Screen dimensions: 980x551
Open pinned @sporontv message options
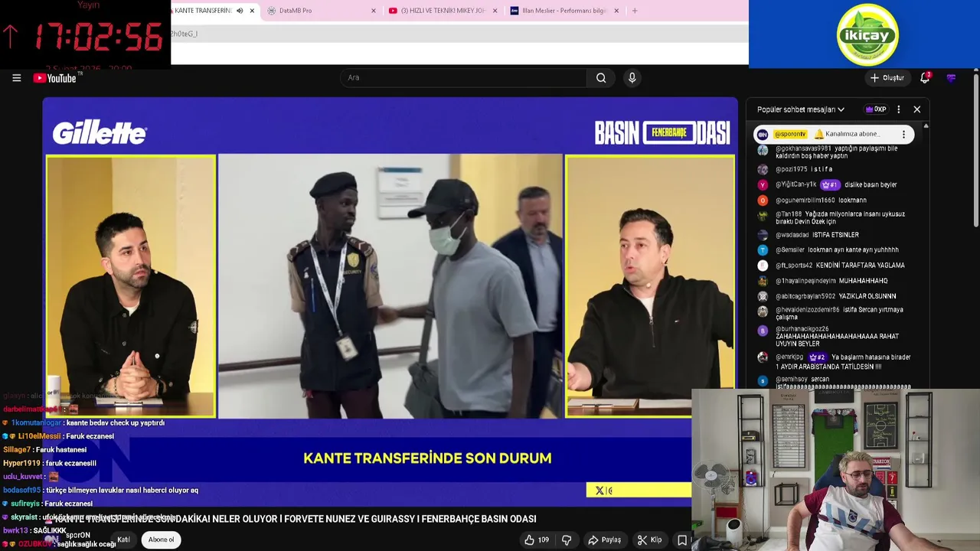point(903,135)
